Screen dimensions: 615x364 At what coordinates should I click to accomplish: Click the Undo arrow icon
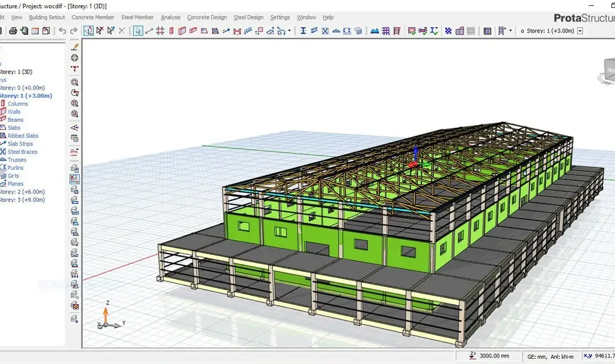pyautogui.click(x=63, y=31)
